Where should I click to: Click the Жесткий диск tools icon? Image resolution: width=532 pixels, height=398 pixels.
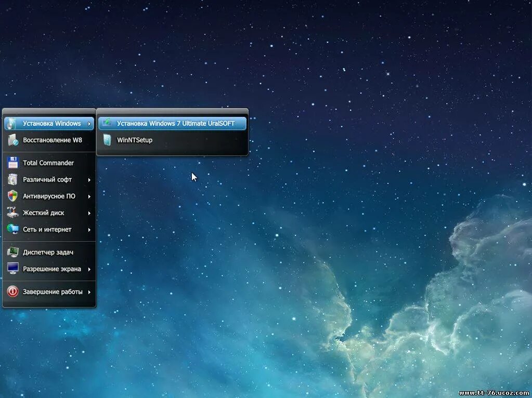(x=13, y=213)
